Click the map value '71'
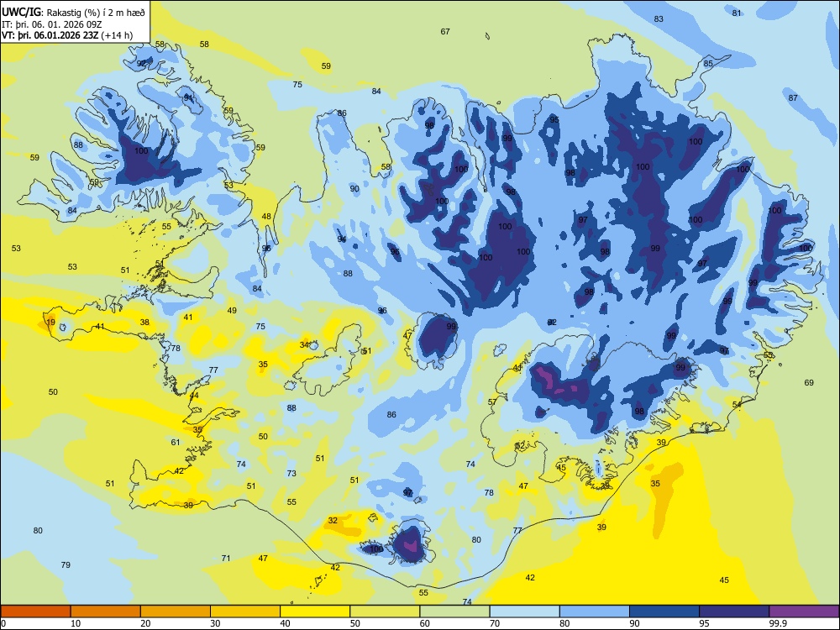Image resolution: width=840 pixels, height=630 pixels. tap(226, 559)
